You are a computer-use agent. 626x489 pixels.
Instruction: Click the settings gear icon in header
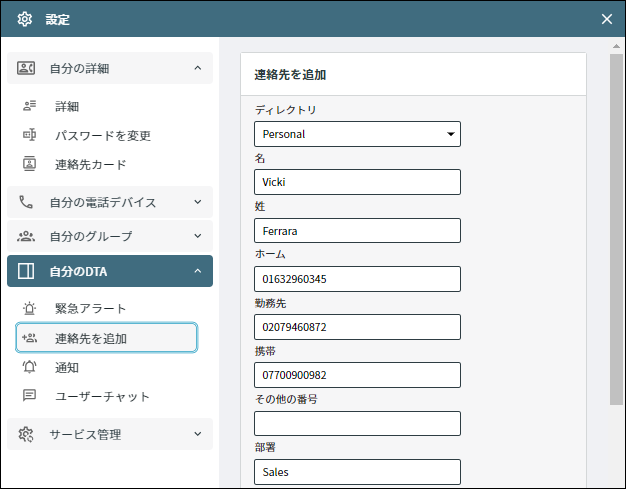(25, 19)
